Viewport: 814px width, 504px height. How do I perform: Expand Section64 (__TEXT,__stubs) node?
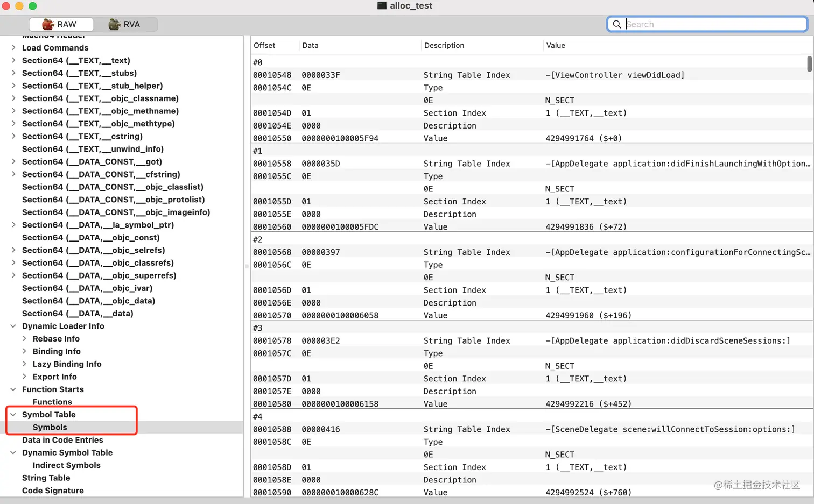point(13,73)
